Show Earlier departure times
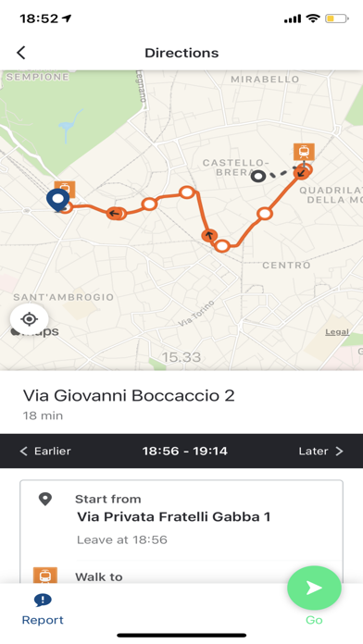 pyautogui.click(x=45, y=451)
